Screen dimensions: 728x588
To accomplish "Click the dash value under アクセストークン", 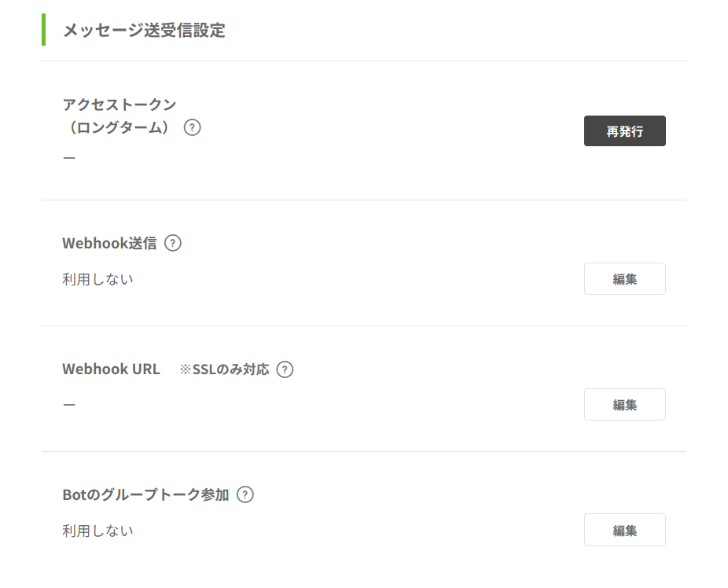I will pyautogui.click(x=69, y=158).
